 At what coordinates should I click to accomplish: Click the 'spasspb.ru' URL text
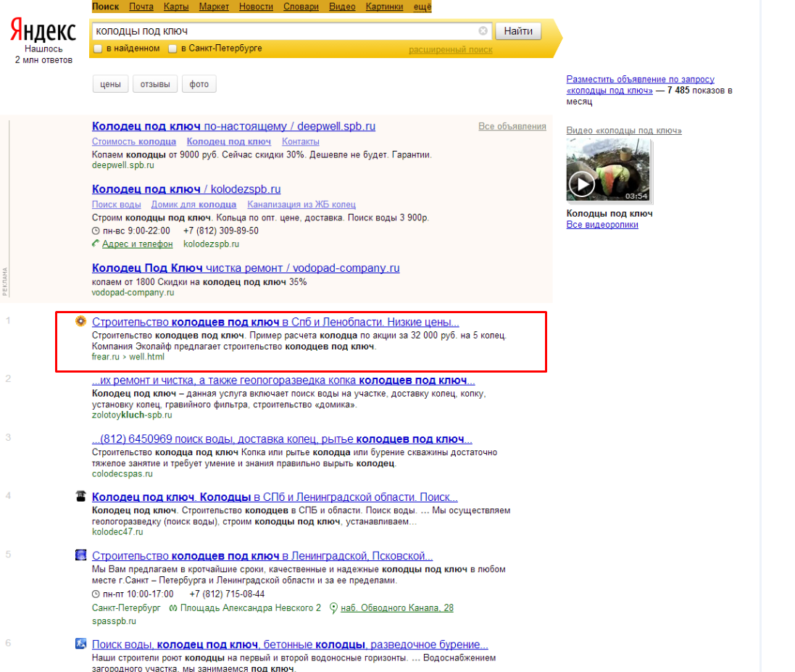pyautogui.click(x=114, y=621)
